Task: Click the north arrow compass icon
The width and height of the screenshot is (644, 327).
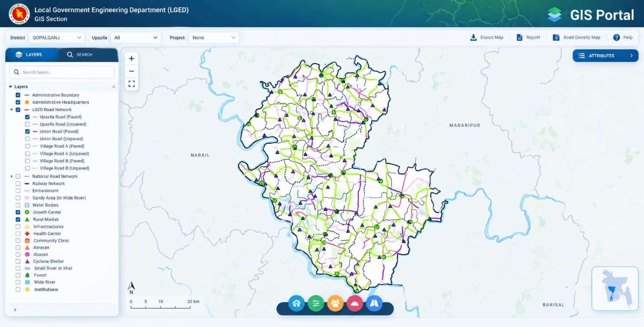Action: click(x=131, y=288)
